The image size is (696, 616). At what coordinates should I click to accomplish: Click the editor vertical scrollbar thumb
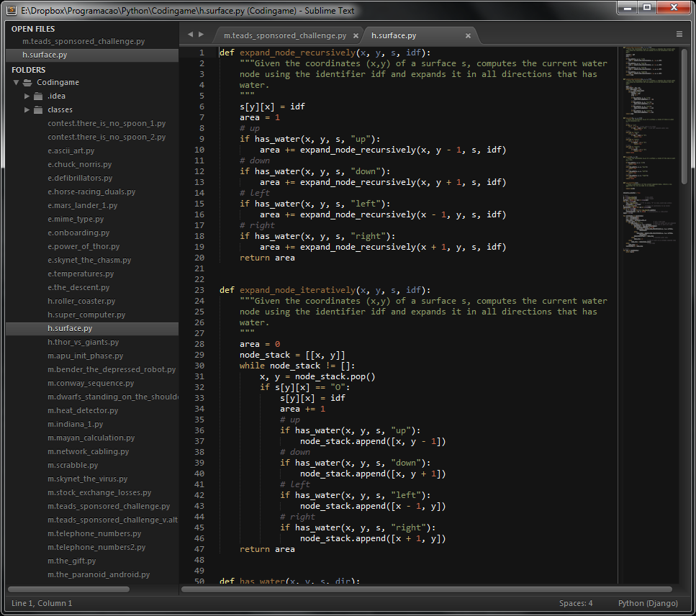pyautogui.click(x=684, y=115)
